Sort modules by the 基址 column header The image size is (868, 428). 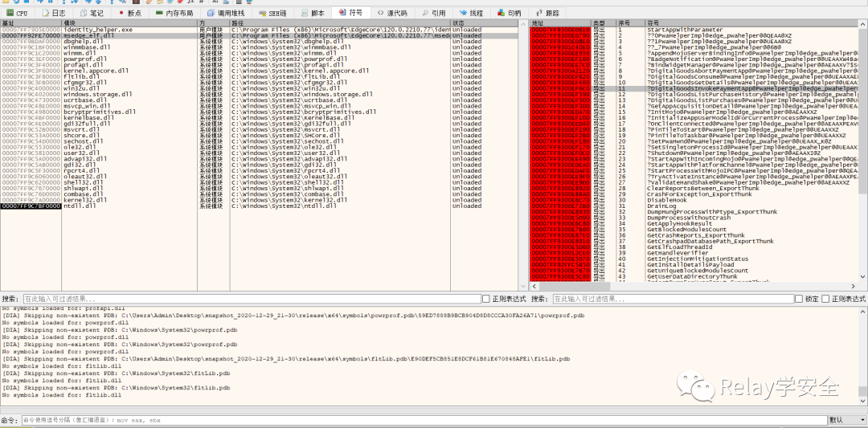31,23
